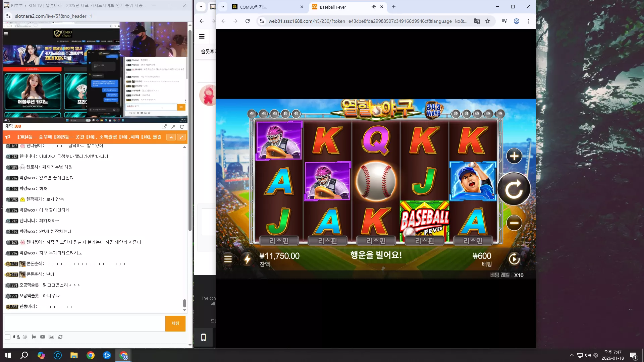Open Windows taskbar search
644x362 pixels.
24,355
